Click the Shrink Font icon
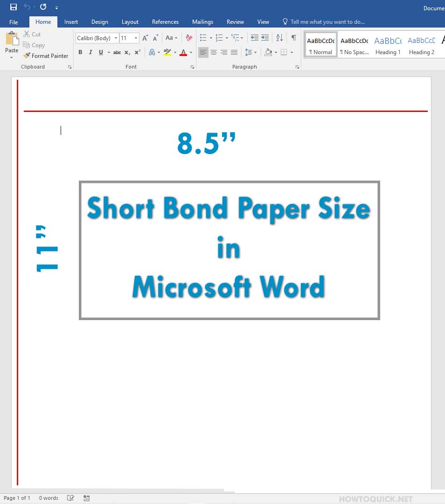 (x=155, y=38)
